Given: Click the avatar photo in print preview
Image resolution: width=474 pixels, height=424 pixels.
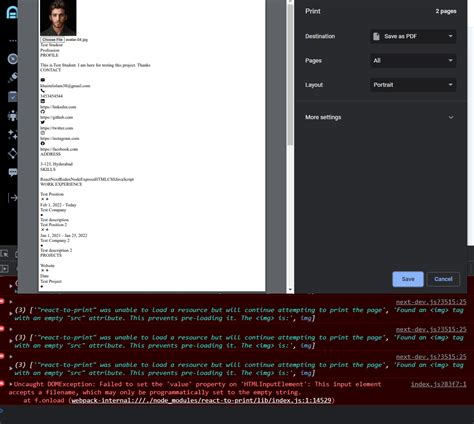Looking at the screenshot, I should pos(58,18).
